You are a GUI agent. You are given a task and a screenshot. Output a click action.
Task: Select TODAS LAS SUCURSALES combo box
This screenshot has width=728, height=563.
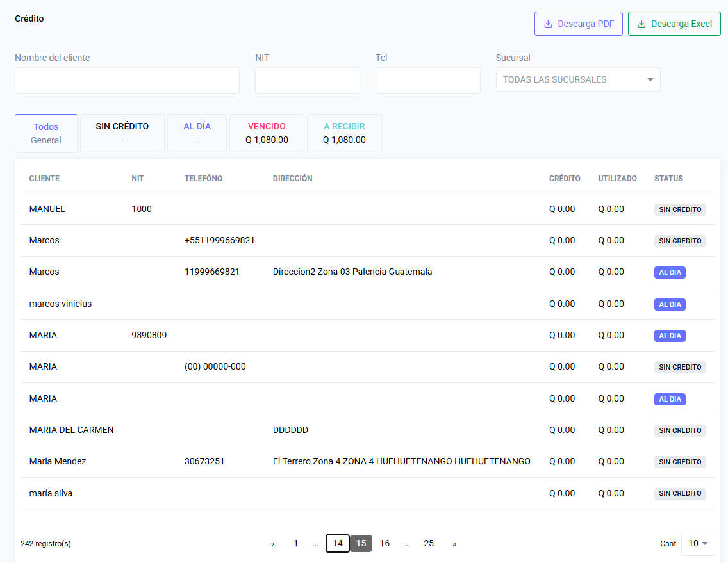tap(578, 79)
